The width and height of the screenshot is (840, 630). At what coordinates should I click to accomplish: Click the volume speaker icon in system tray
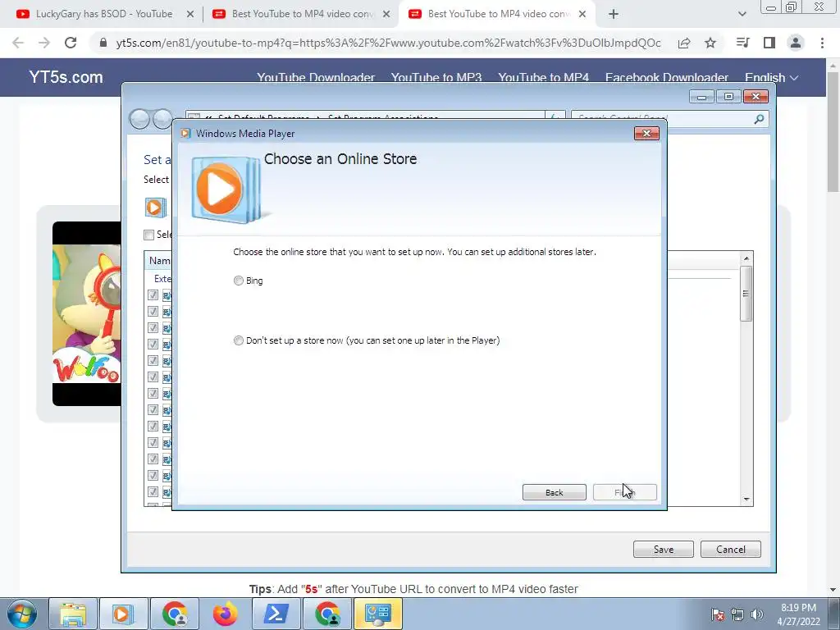point(756,614)
